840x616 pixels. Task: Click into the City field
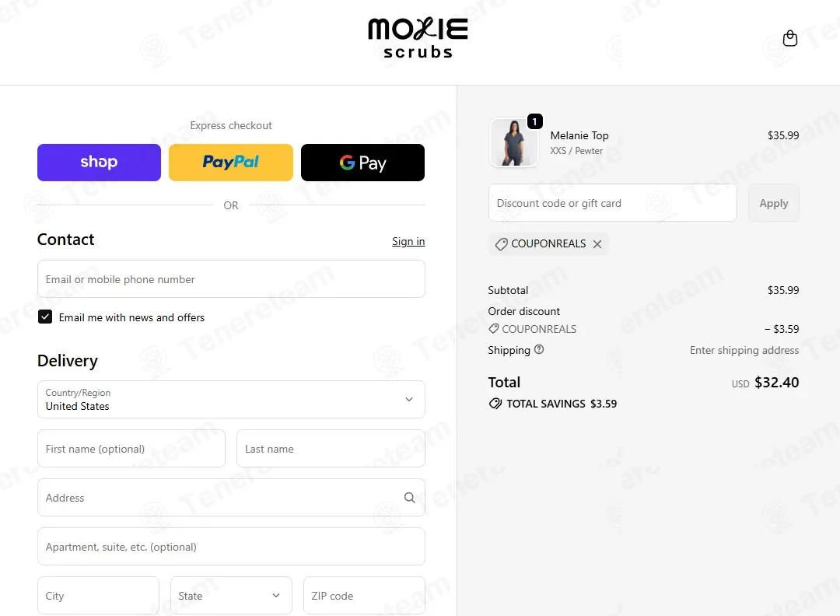(x=98, y=595)
